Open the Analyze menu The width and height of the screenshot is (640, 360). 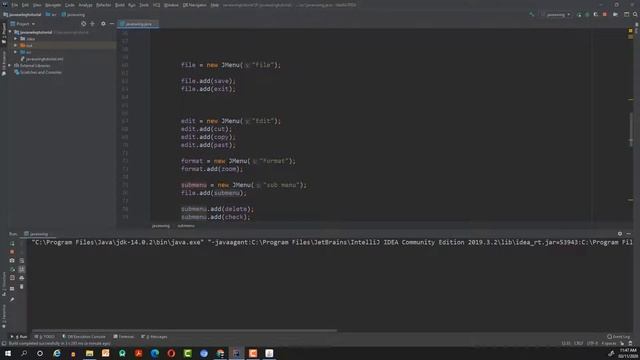[85, 5]
